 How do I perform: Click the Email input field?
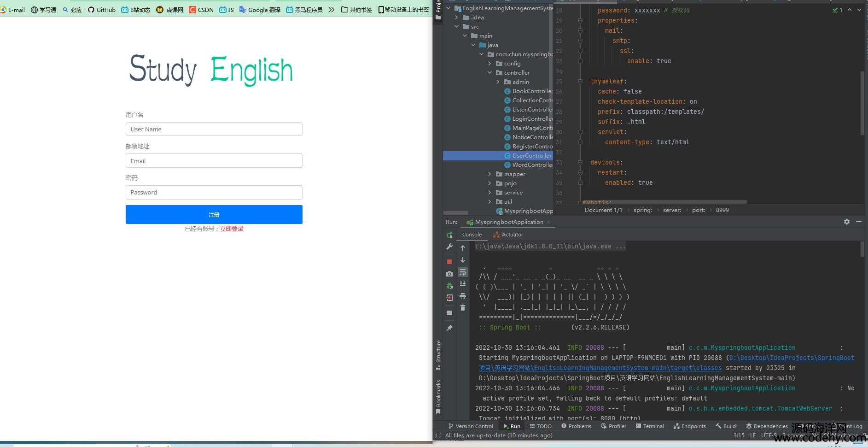pyautogui.click(x=214, y=161)
